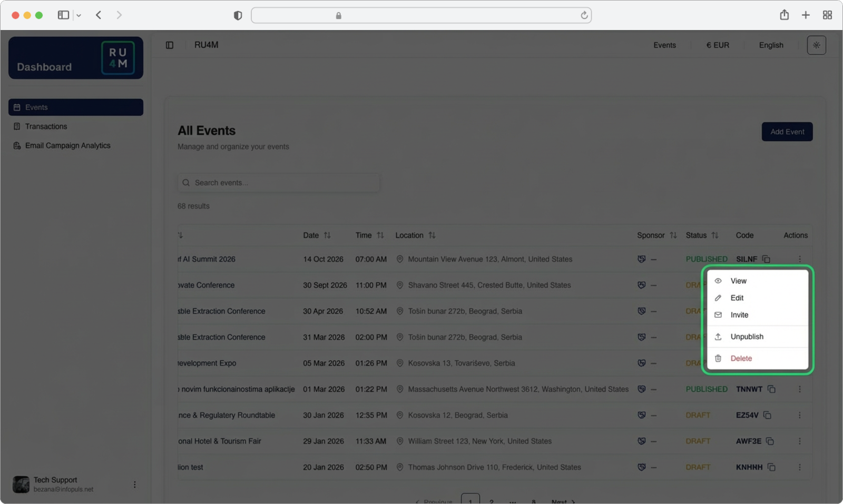Copy the TNNWT event code
This screenshot has width=843, height=504.
(x=771, y=389)
